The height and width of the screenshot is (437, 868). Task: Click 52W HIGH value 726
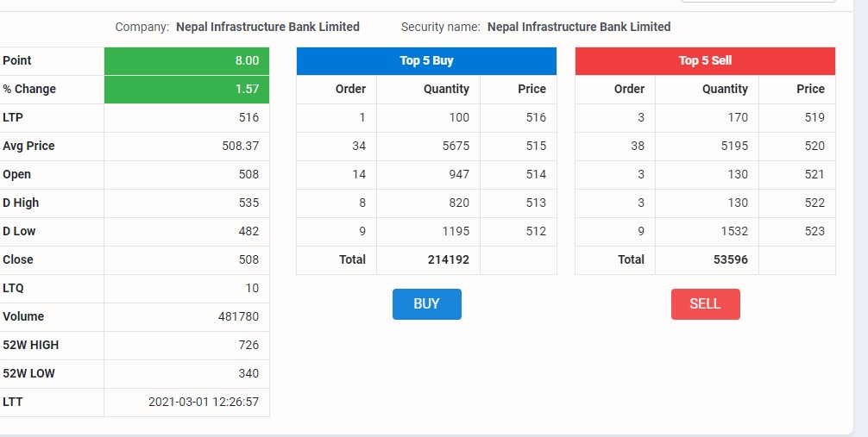click(x=248, y=345)
